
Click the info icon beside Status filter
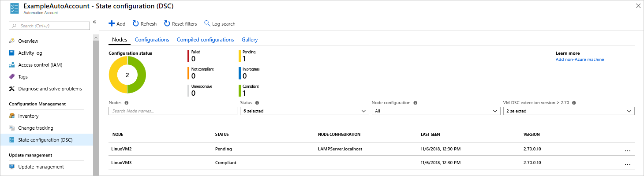257,102
